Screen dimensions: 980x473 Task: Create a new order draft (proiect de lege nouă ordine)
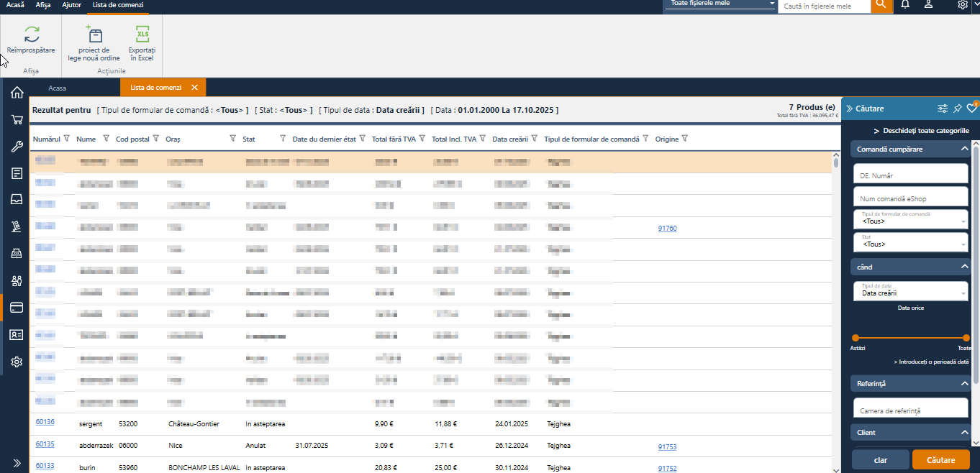point(94,42)
